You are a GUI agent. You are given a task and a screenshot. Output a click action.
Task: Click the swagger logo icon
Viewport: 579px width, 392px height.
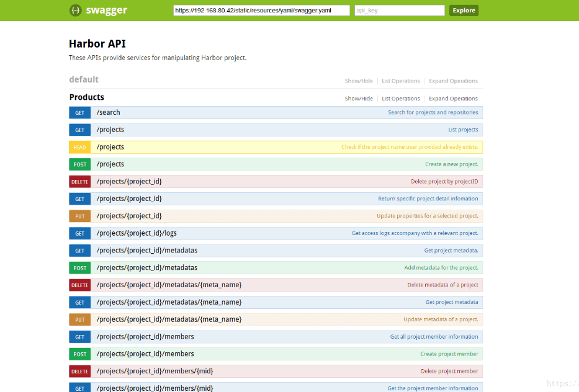click(x=75, y=11)
